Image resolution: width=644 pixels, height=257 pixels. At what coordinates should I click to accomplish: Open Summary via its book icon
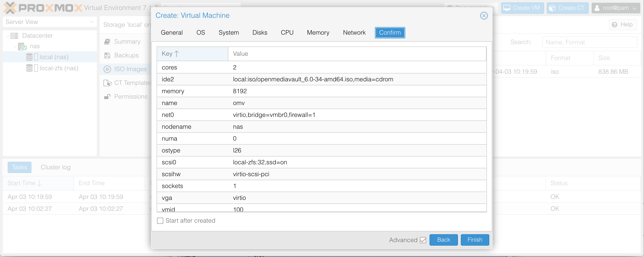point(107,42)
